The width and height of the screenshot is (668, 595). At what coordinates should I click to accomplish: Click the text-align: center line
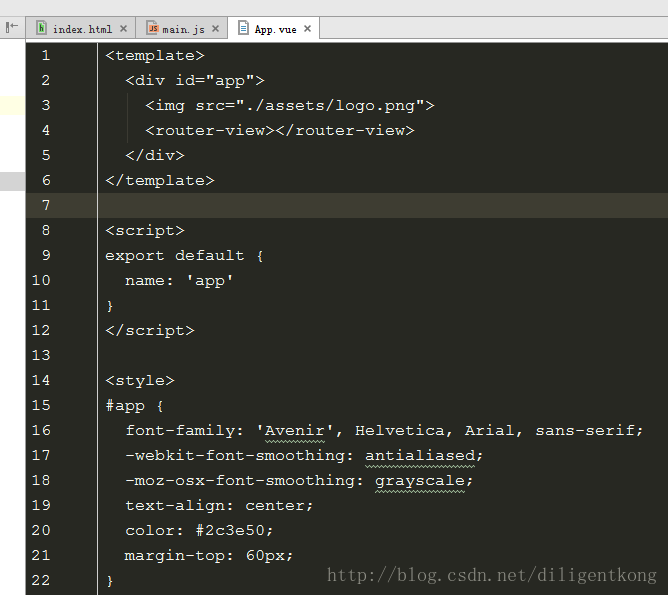click(219, 506)
